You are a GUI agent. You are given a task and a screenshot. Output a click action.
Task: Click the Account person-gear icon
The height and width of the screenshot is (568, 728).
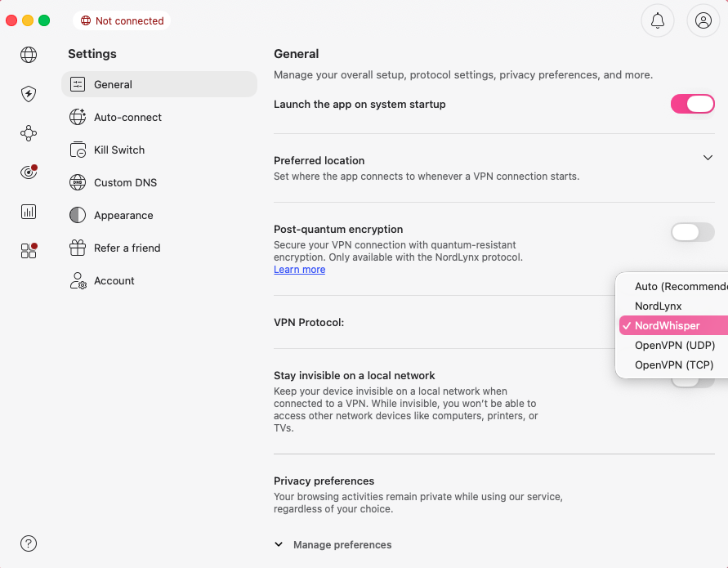click(78, 280)
